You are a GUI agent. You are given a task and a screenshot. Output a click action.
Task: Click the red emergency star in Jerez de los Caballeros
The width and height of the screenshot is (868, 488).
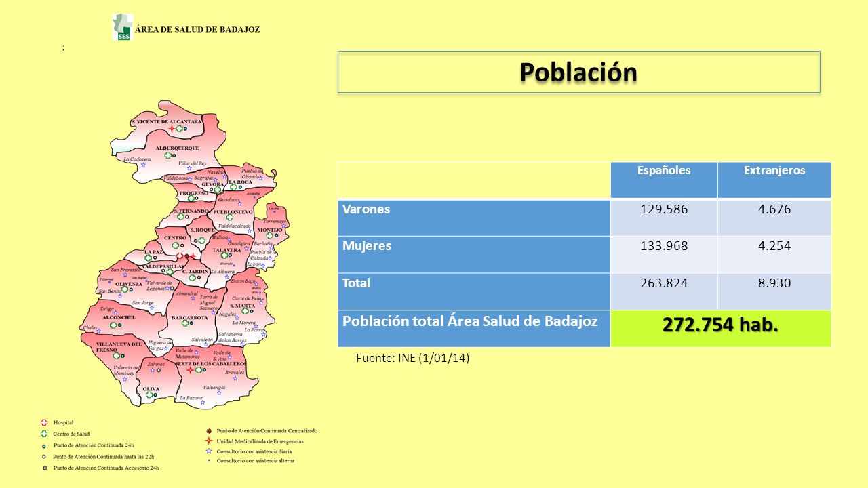pos(190,370)
